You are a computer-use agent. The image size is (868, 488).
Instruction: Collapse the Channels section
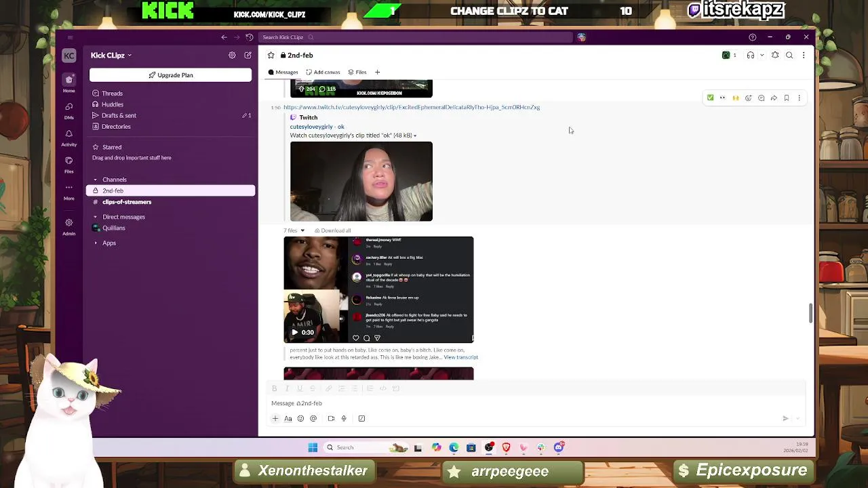[x=95, y=180]
